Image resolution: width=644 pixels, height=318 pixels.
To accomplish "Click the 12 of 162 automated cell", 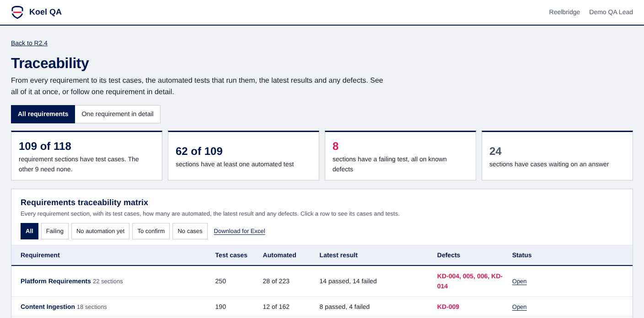I will 276,307.
